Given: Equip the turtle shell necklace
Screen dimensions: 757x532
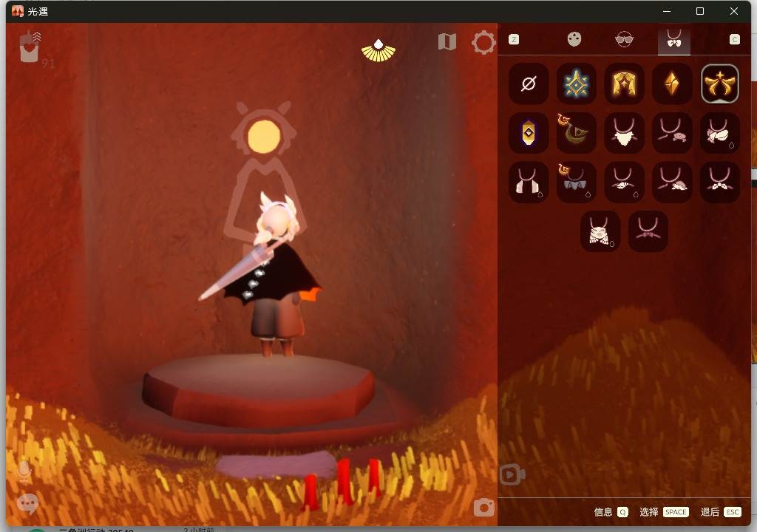Looking at the screenshot, I should (x=671, y=182).
